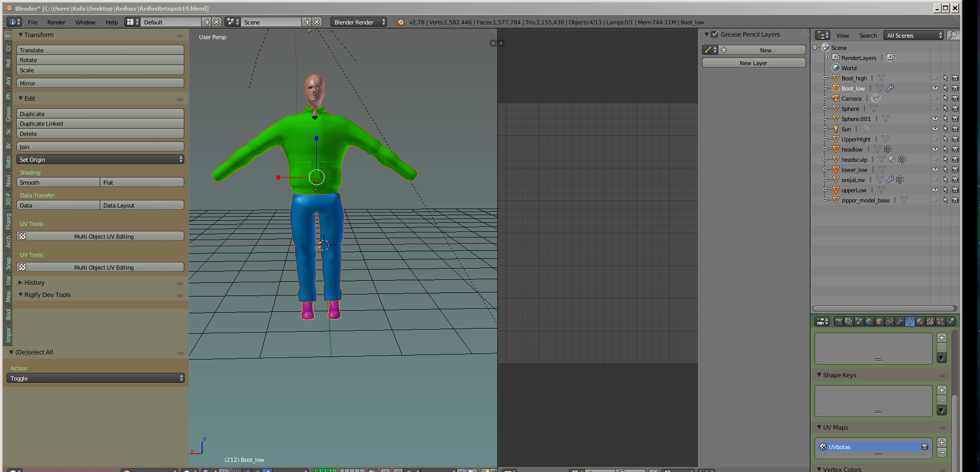Screen dimensions: 980x472
Task: Toggle visibility of the Boot_high object
Action: [935, 78]
